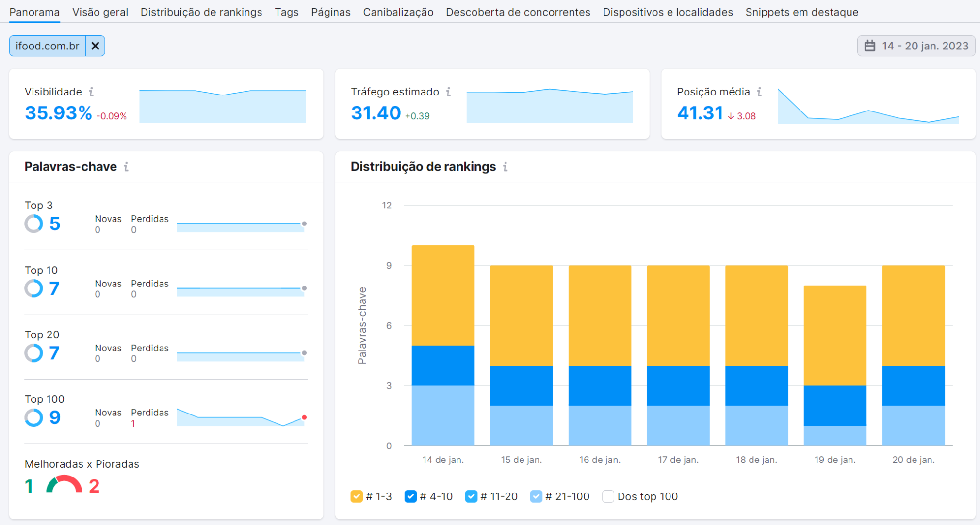The image size is (980, 525).
Task: Open the Visão geral tab
Action: click(x=100, y=12)
